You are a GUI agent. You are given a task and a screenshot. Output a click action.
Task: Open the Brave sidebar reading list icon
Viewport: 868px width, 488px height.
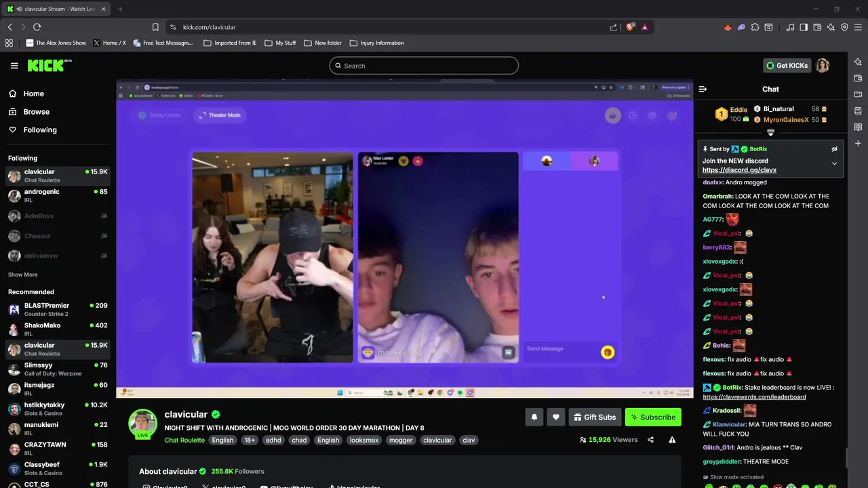[858, 127]
